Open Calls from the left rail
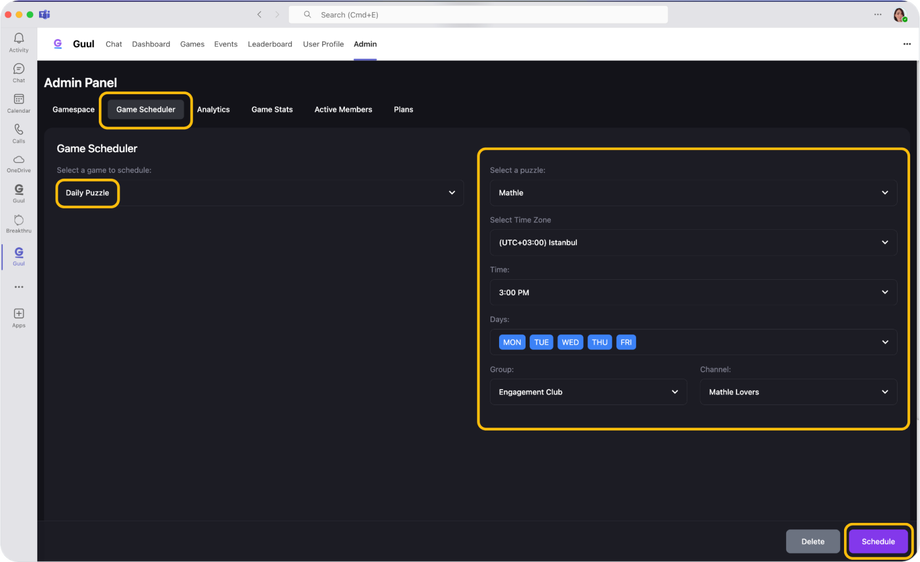The height and width of the screenshot is (562, 920). pos(18,133)
